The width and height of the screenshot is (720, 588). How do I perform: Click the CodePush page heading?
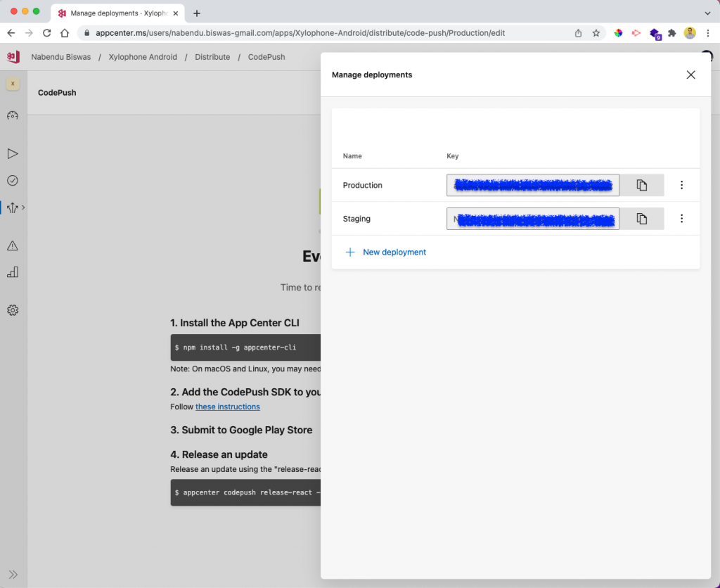57,93
